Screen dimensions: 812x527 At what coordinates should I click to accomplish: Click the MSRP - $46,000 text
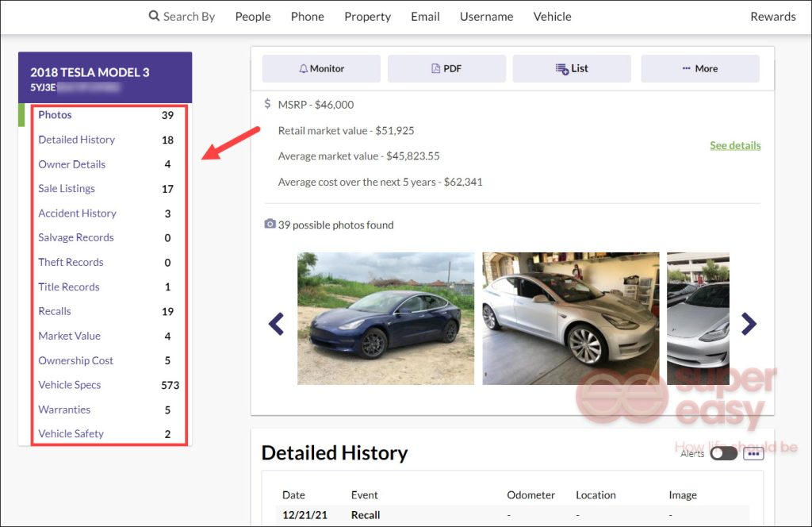(x=316, y=105)
